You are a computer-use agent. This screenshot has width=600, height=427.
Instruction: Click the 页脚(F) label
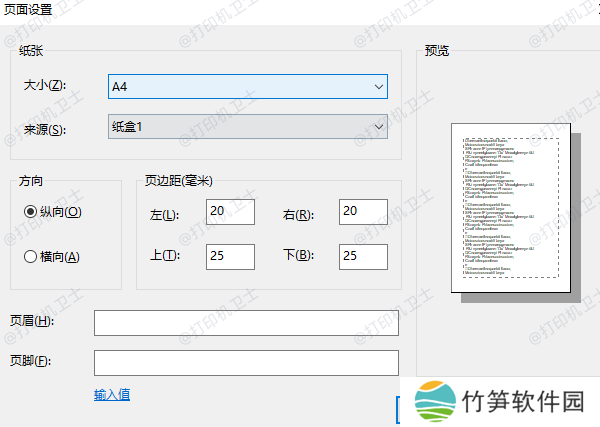(x=30, y=361)
